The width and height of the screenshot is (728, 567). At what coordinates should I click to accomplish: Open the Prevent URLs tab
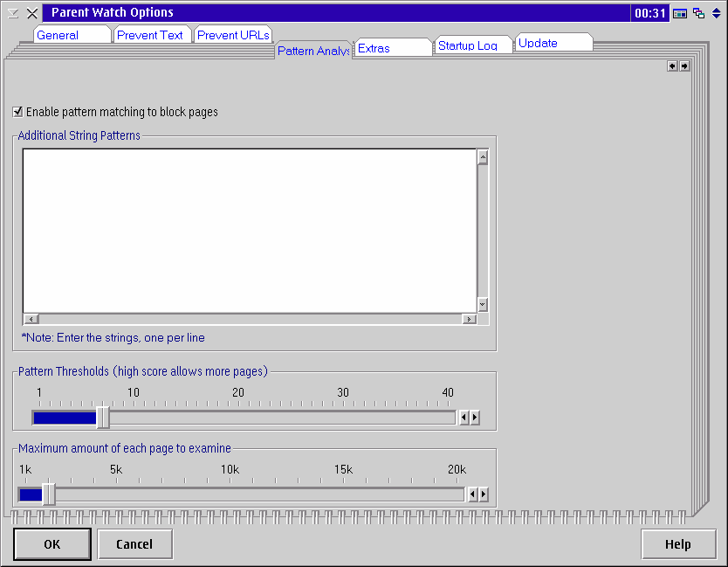233,35
